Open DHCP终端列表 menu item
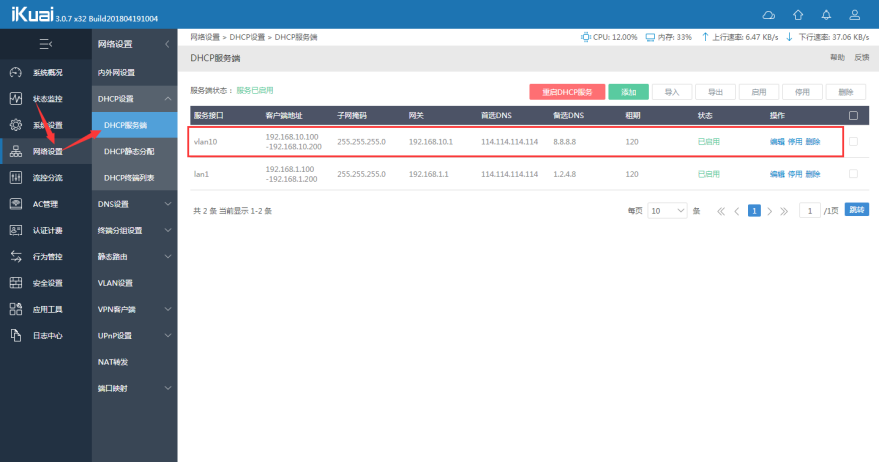This screenshot has width=879, height=462. coord(135,178)
